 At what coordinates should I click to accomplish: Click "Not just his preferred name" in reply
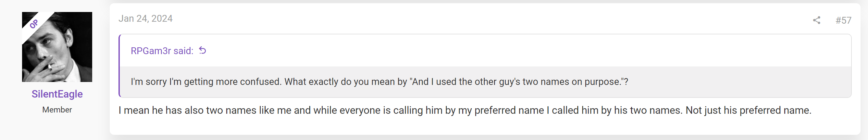click(x=748, y=111)
